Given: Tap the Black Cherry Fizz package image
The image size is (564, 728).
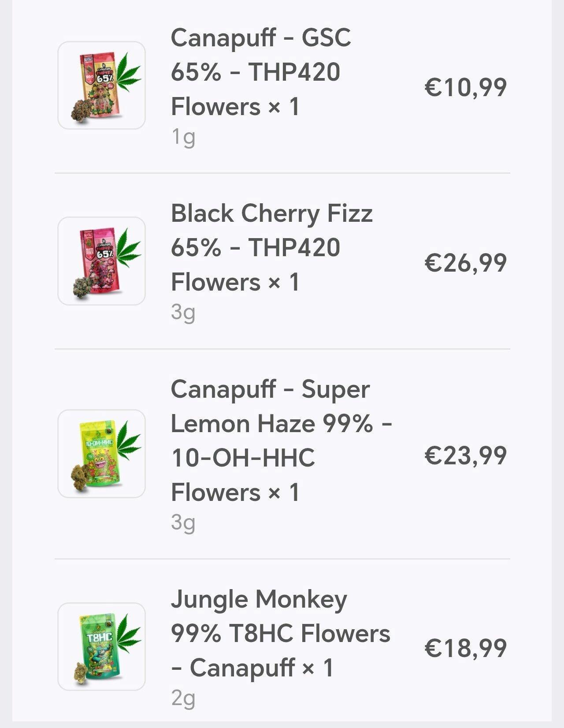Looking at the screenshot, I should tap(101, 261).
